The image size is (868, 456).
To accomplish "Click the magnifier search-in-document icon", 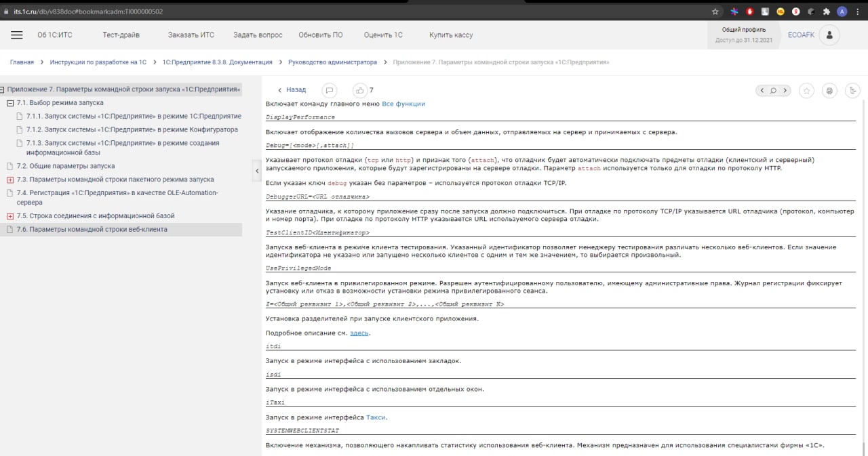I will pos(773,90).
